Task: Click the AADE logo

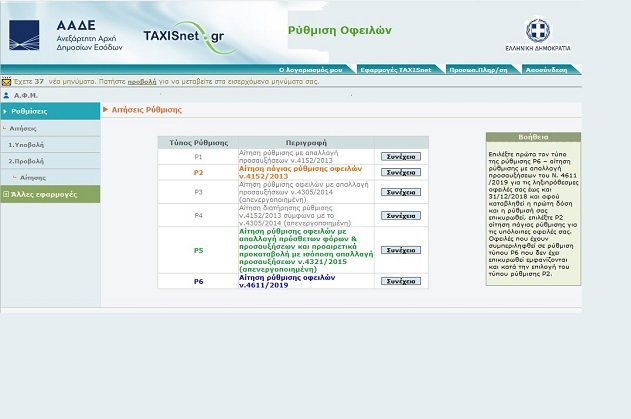Action: (65, 35)
